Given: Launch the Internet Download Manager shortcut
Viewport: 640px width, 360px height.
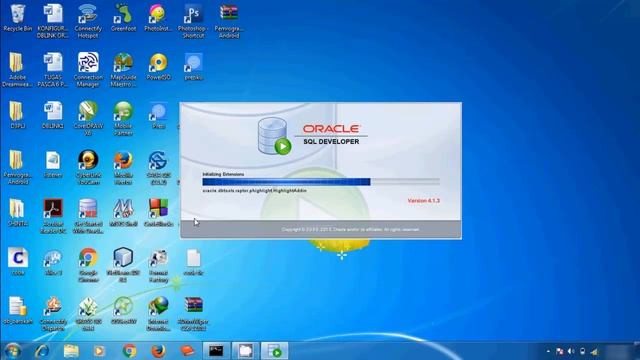Looking at the screenshot, I should click(x=158, y=314).
